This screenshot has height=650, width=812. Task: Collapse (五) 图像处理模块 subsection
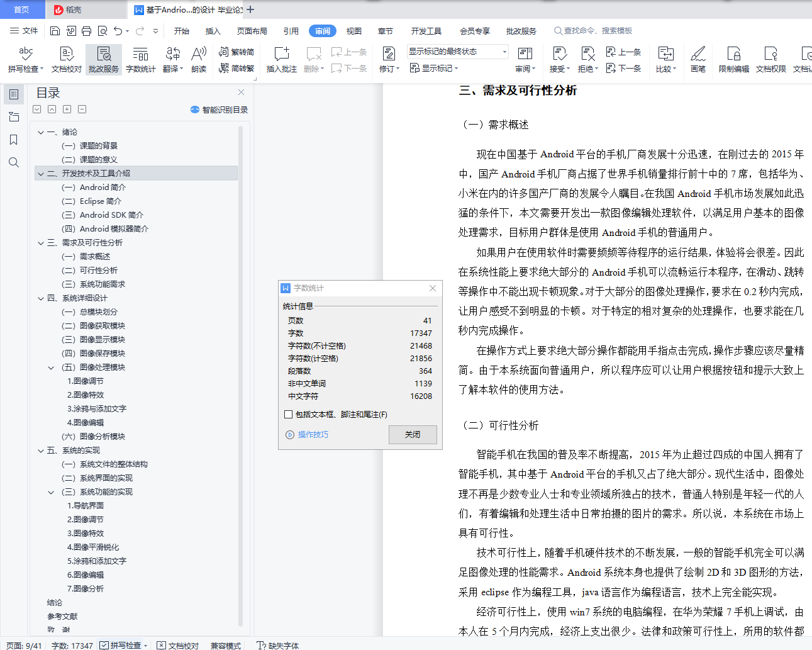[51, 367]
